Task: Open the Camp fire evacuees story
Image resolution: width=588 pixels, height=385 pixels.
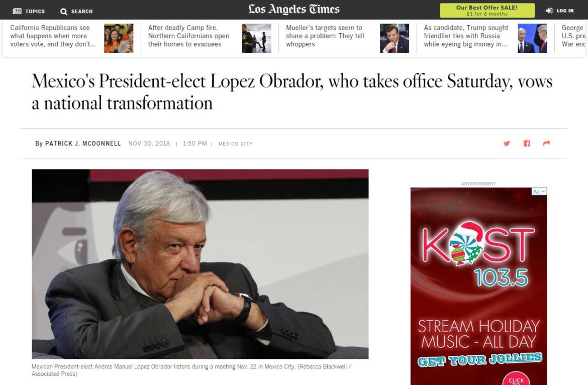Action: coord(188,36)
